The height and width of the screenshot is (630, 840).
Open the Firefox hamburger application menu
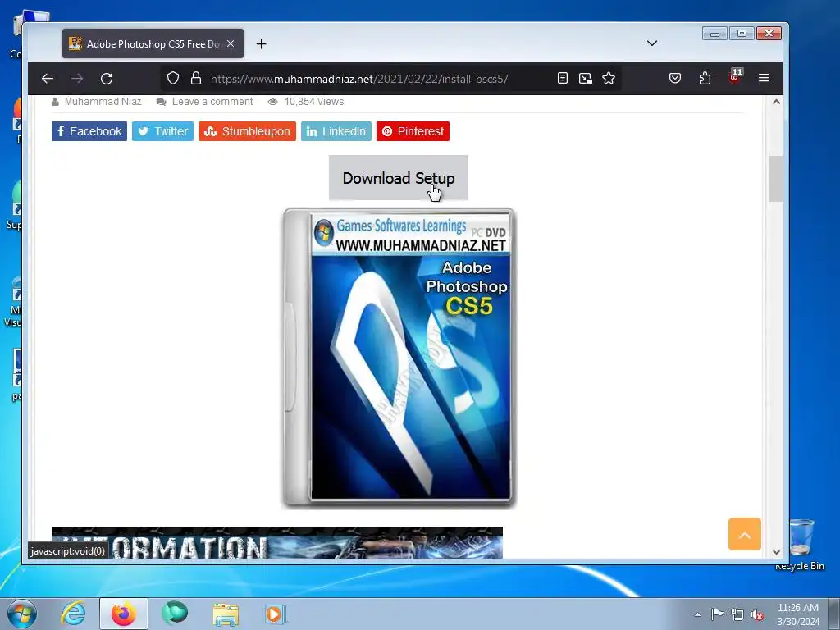pyautogui.click(x=764, y=78)
